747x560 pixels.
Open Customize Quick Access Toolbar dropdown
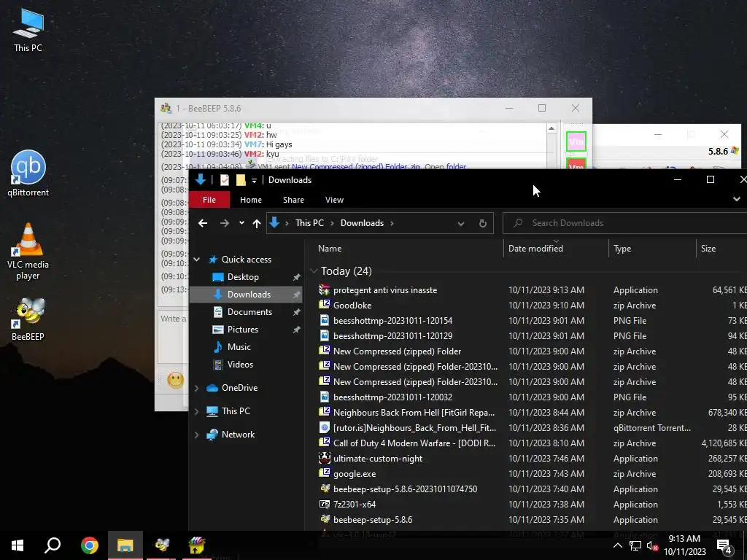pyautogui.click(x=254, y=180)
